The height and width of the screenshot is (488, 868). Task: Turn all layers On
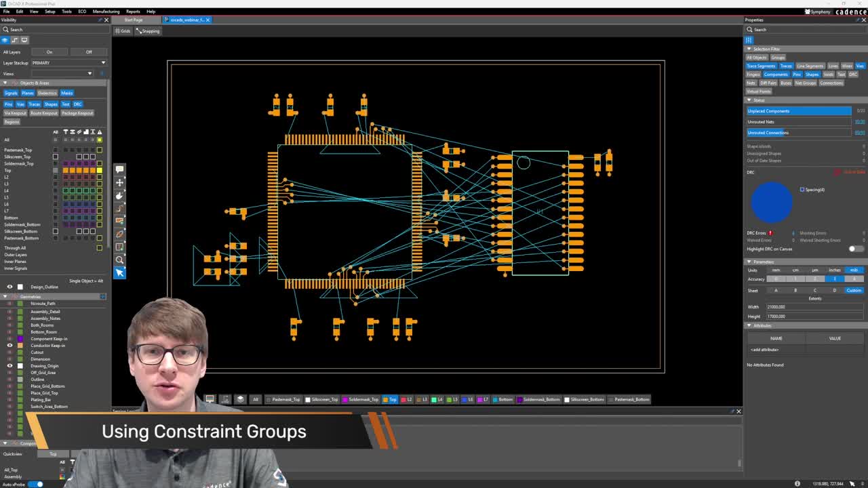[50, 52]
